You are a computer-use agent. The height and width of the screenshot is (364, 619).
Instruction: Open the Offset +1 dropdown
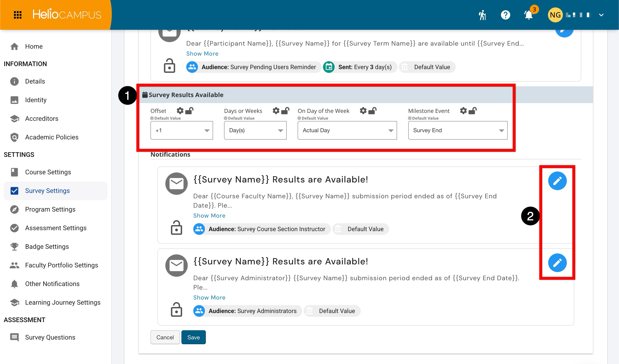pos(182,130)
